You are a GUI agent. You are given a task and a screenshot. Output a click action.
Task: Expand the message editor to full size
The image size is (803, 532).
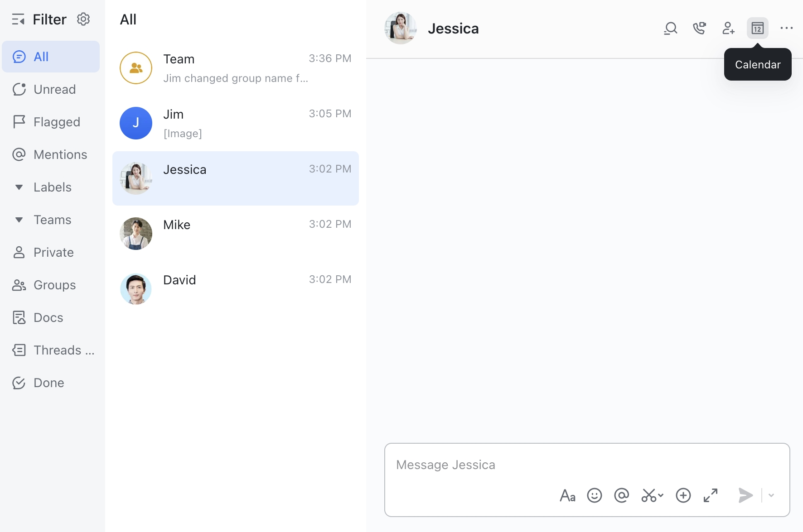point(711,495)
